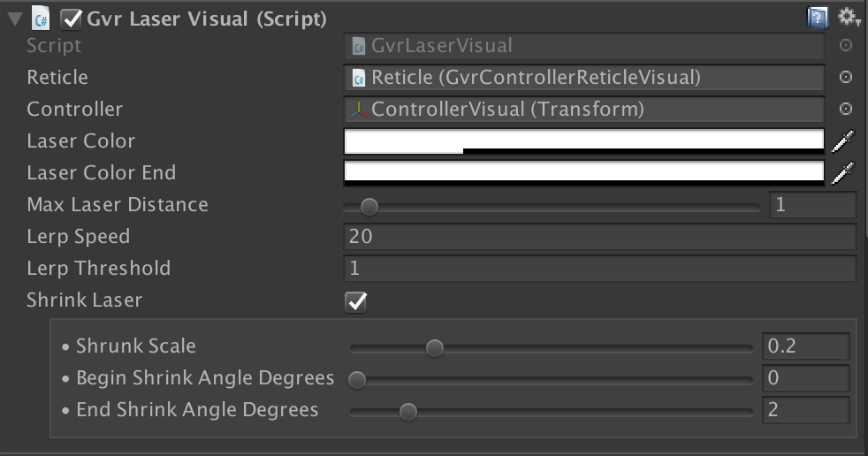Select the ControllerVisual Transform reference field
Screen dimensions: 868x456
coord(583,110)
